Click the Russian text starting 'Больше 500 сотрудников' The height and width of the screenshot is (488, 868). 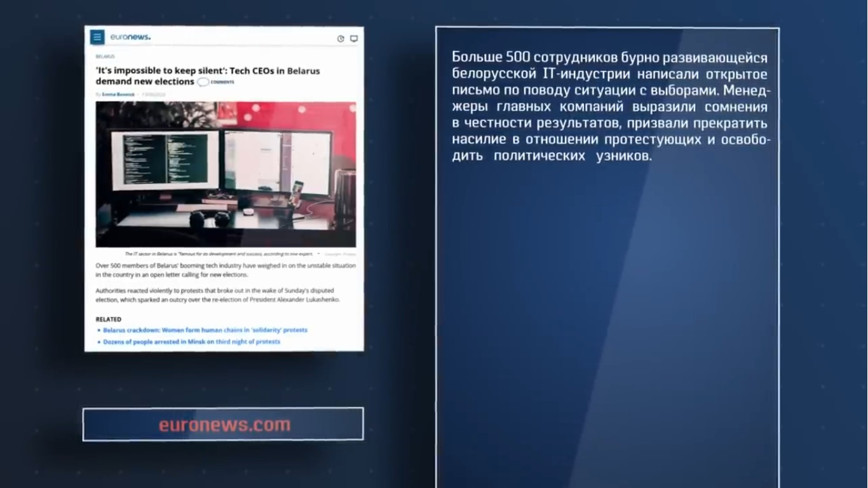pos(609,107)
